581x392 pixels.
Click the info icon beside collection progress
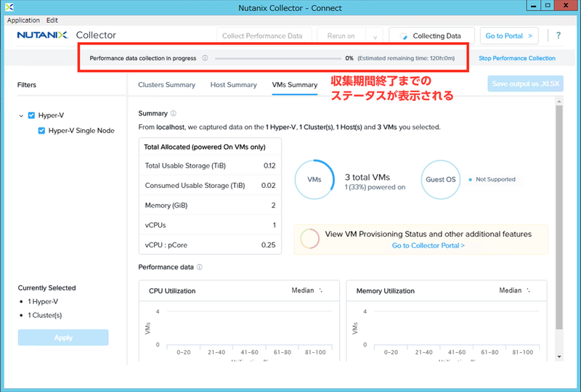tap(205, 58)
